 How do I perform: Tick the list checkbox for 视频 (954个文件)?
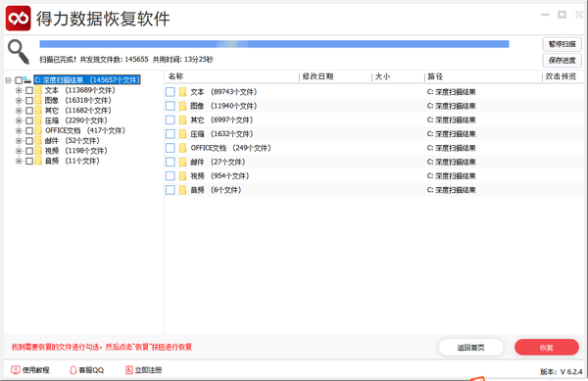(x=171, y=175)
